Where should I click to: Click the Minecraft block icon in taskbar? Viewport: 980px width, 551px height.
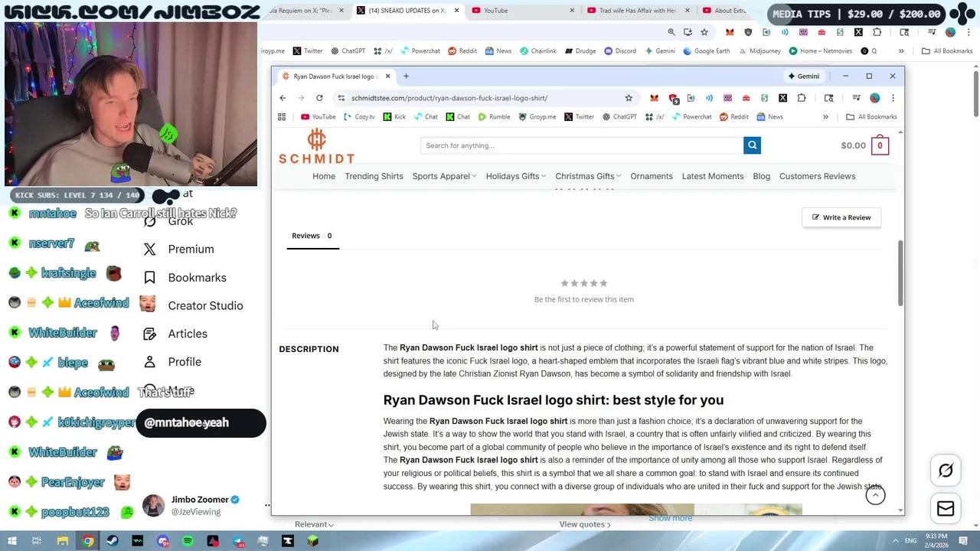pyautogui.click(x=312, y=541)
